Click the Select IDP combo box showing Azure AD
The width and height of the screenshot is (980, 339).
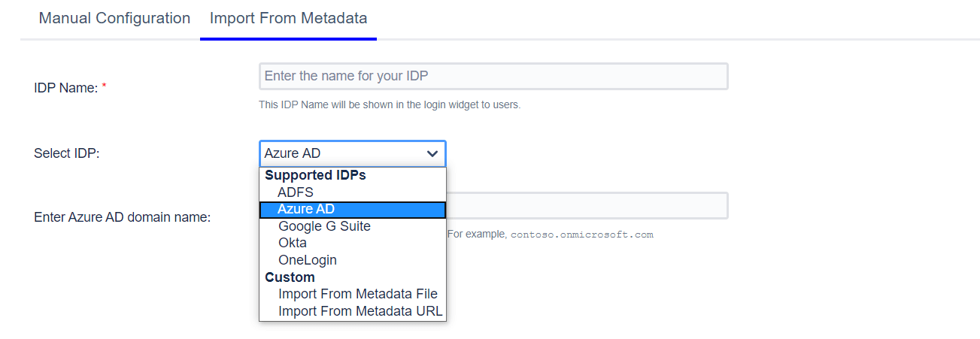[x=343, y=153]
